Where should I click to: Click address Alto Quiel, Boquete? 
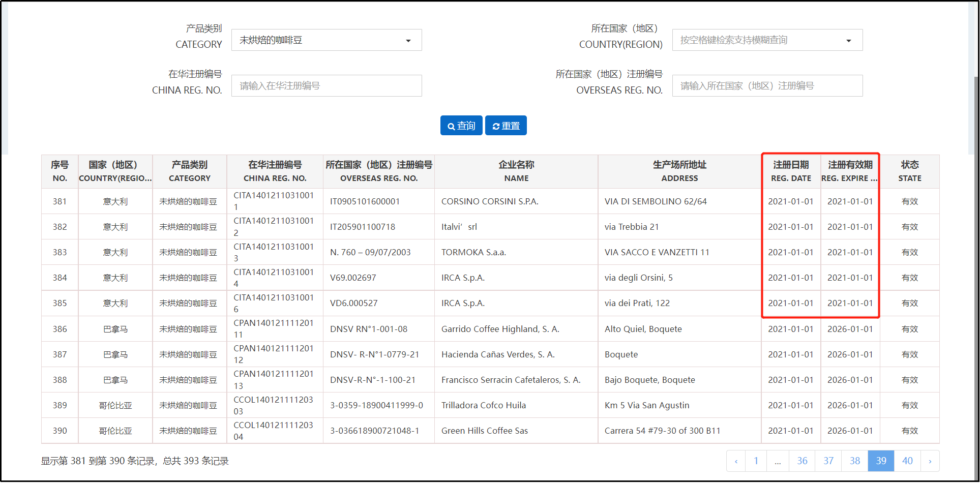(x=643, y=329)
